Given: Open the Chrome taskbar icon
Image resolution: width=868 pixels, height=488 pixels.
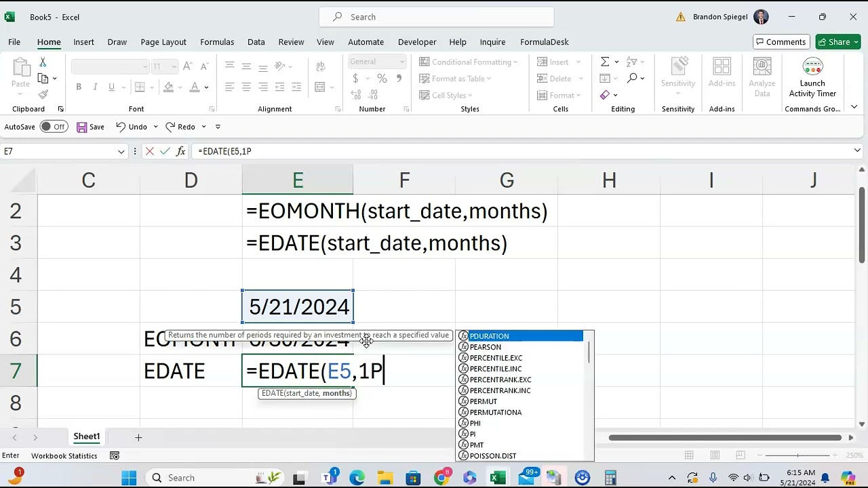Looking at the screenshot, I should (x=441, y=478).
